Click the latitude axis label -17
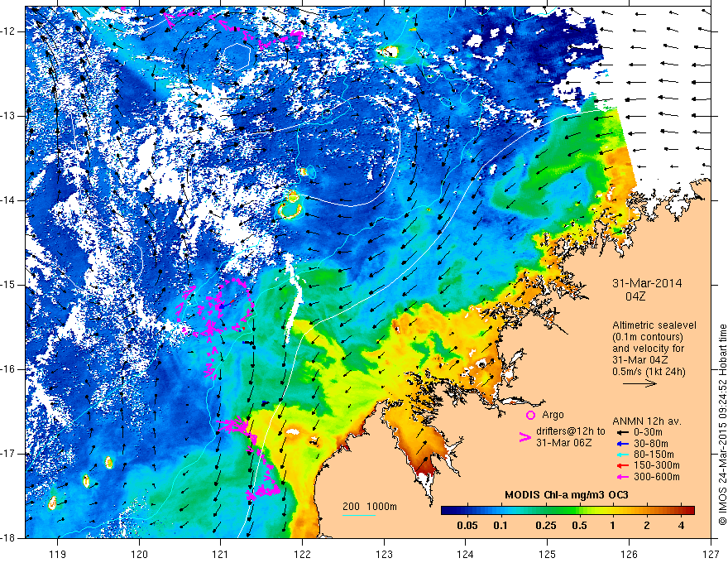Viewport: 728px width, 563px height. coord(8,454)
